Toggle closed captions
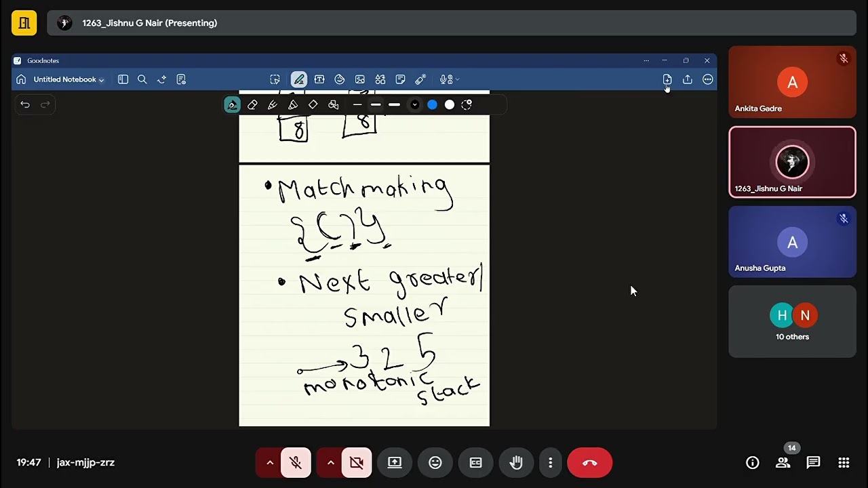This screenshot has width=868, height=488. coord(476,462)
